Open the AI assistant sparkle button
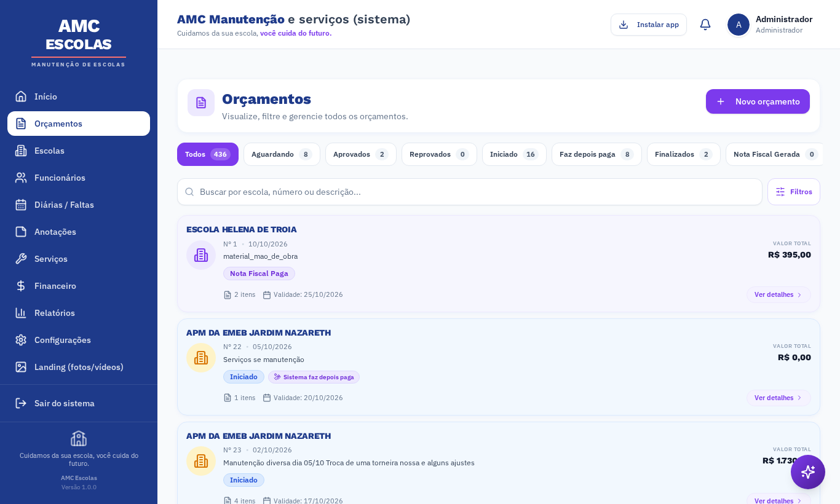Viewport: 840px width, 504px height. point(808,472)
